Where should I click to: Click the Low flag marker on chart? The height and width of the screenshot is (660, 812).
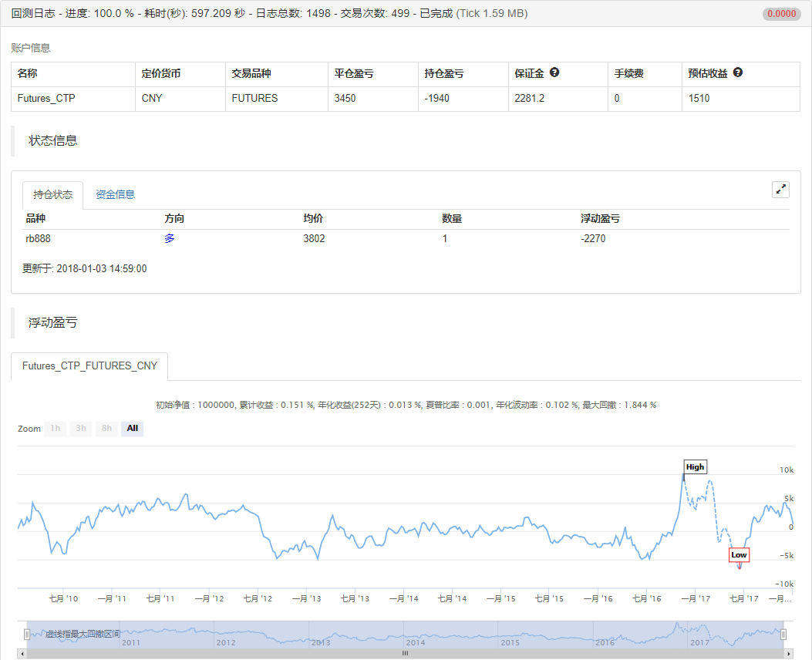[739, 554]
